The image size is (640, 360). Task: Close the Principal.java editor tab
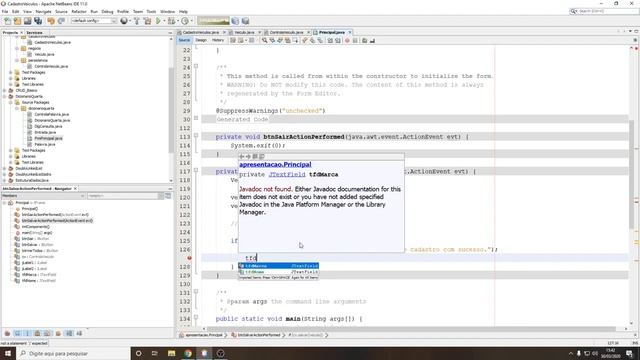350,32
